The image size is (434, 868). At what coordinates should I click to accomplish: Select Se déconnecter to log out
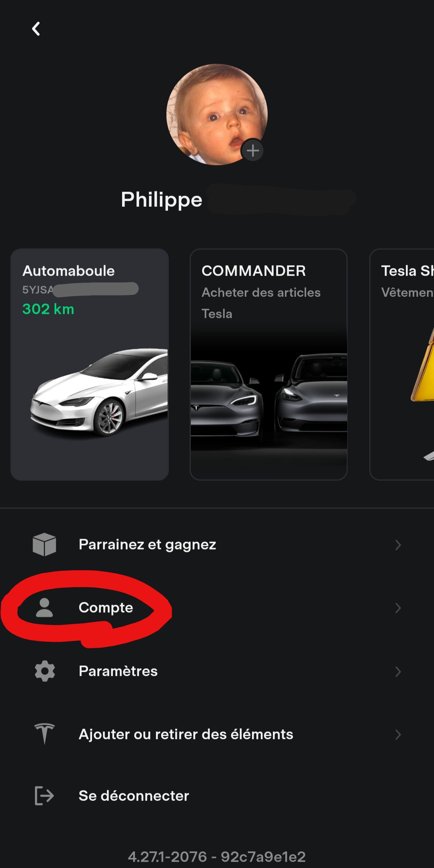[217, 796]
